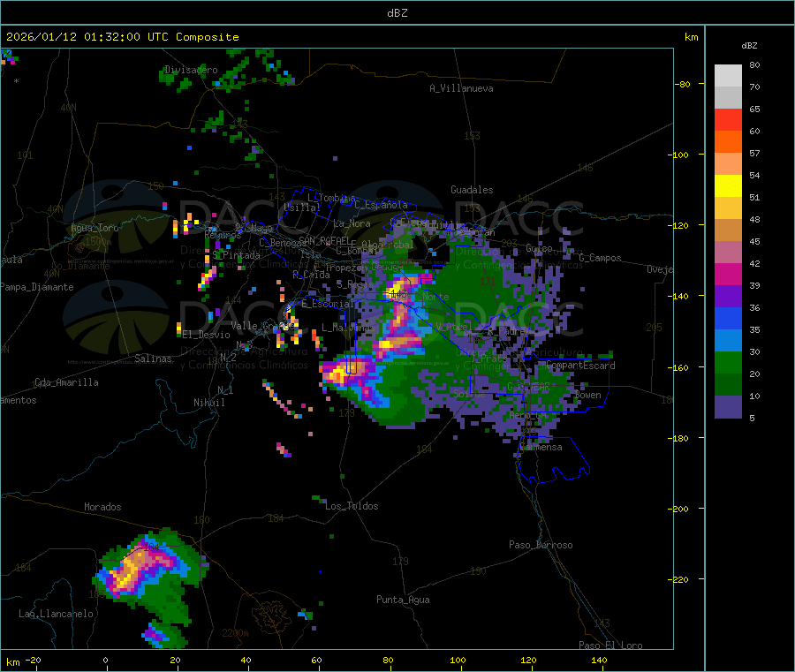The height and width of the screenshot is (672, 795).
Task: Select the 42 dBZ magenta legend swatch
Action: pos(728,274)
